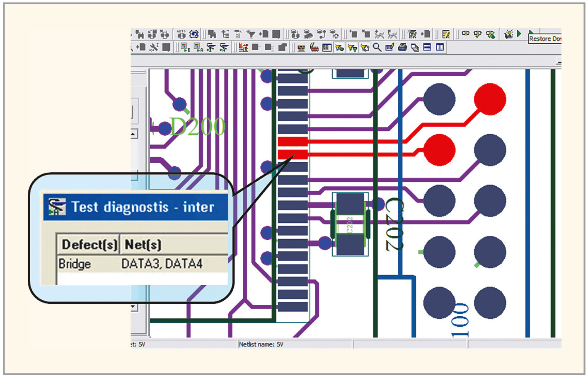The width and height of the screenshot is (588, 378).
Task: Click the lightbulb icon in the toolbar
Action: click(x=508, y=34)
